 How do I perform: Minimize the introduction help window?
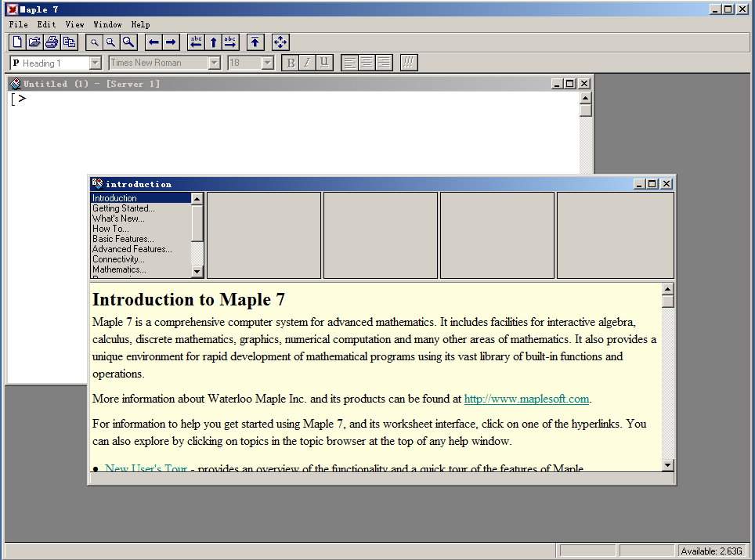click(640, 184)
